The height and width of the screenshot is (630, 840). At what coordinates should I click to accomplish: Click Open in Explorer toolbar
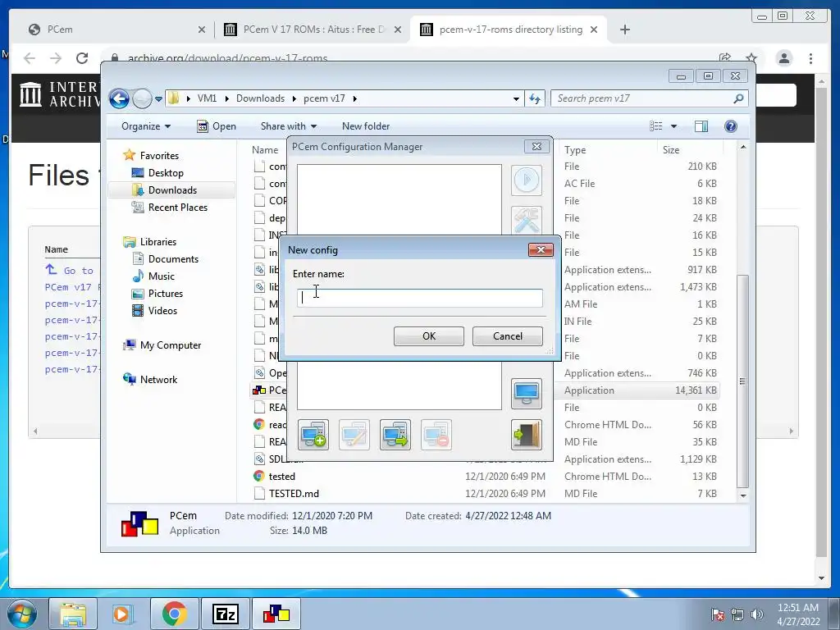217,126
